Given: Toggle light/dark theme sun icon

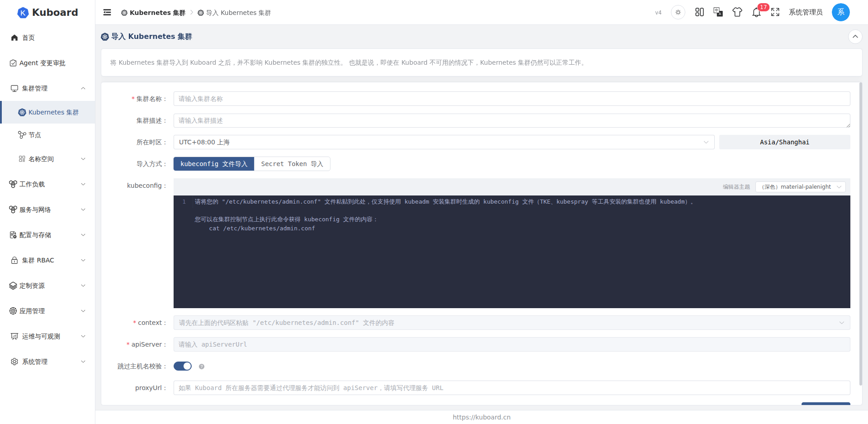Looking at the screenshot, I should tap(678, 12).
